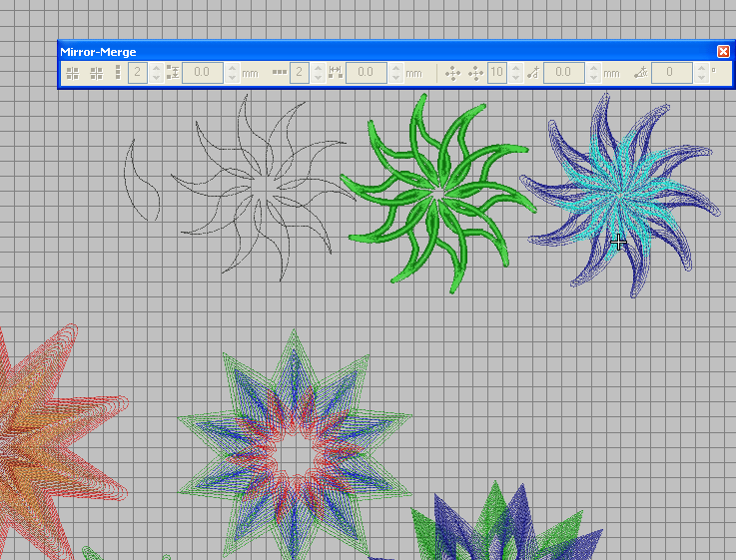Screen dimensions: 736x560
Task: Click the angle icon before the degrees field
Action: pos(641,73)
